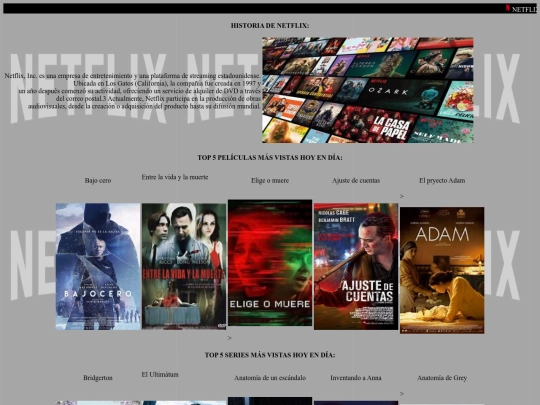Click the 'Inventando a Anna' series title
This screenshot has height=405, width=540.
(x=356, y=378)
